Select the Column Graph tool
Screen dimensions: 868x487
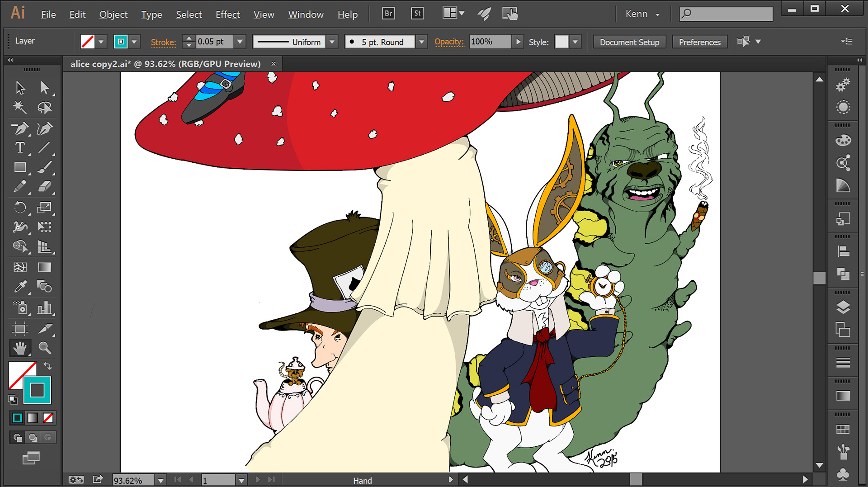click(44, 308)
